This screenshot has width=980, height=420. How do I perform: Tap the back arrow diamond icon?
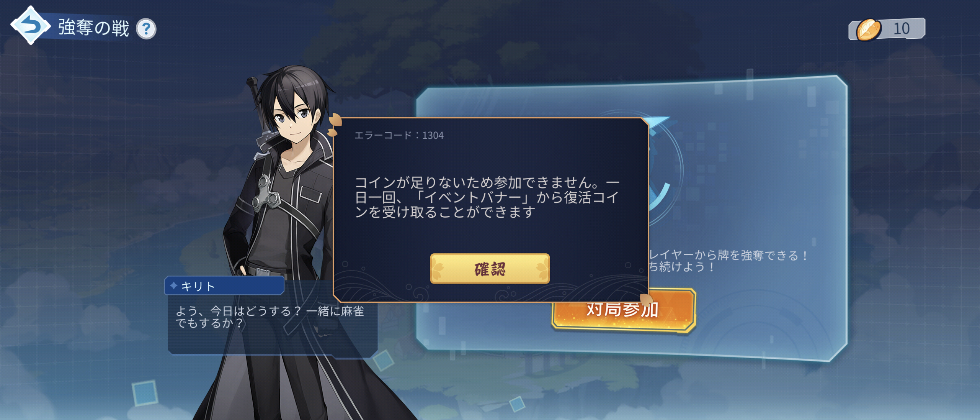tap(30, 26)
